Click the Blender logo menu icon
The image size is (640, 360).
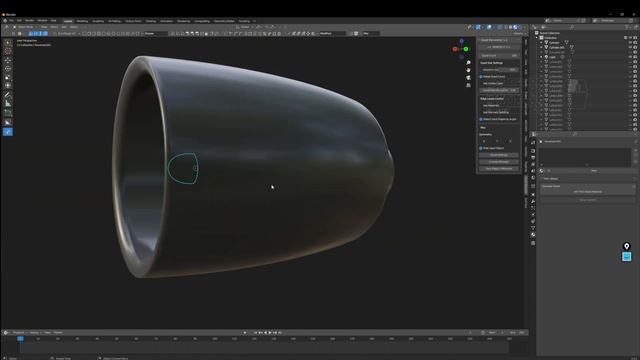pyautogui.click(x=5, y=20)
